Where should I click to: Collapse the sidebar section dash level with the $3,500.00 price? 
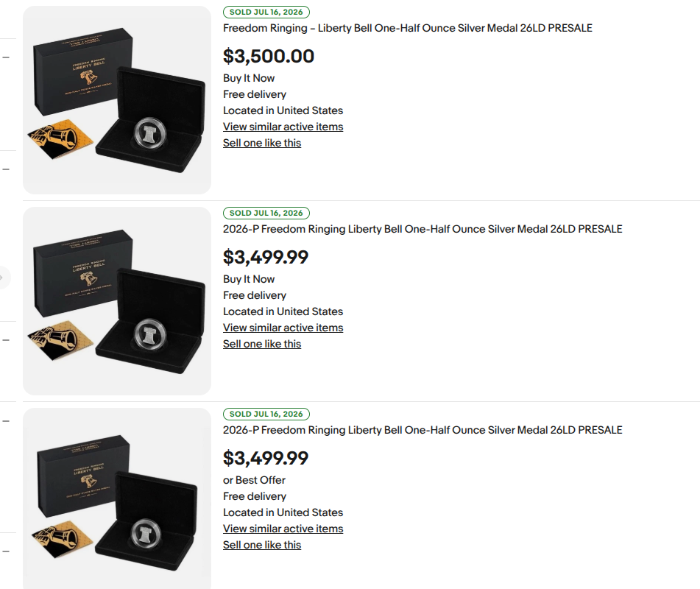coord(6,57)
